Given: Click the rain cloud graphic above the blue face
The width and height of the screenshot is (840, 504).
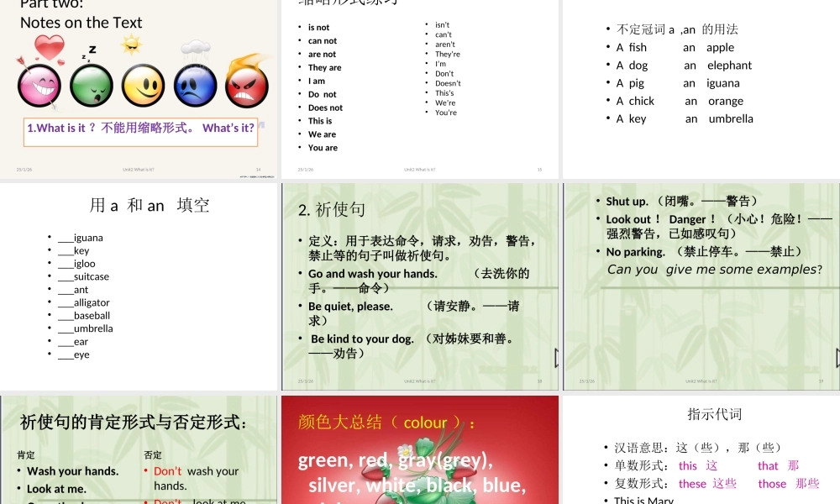Looking at the screenshot, I should pos(195,46).
